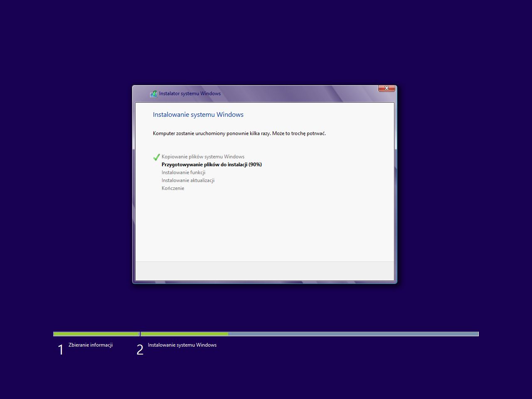Select 'Kopiowanie plików systemu Windows' step
The width and height of the screenshot is (532, 399).
203,157
